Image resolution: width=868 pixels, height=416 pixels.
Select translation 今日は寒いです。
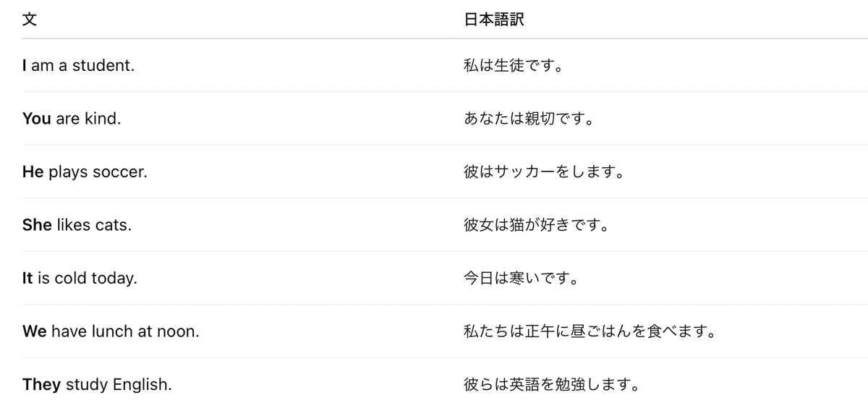tap(521, 278)
